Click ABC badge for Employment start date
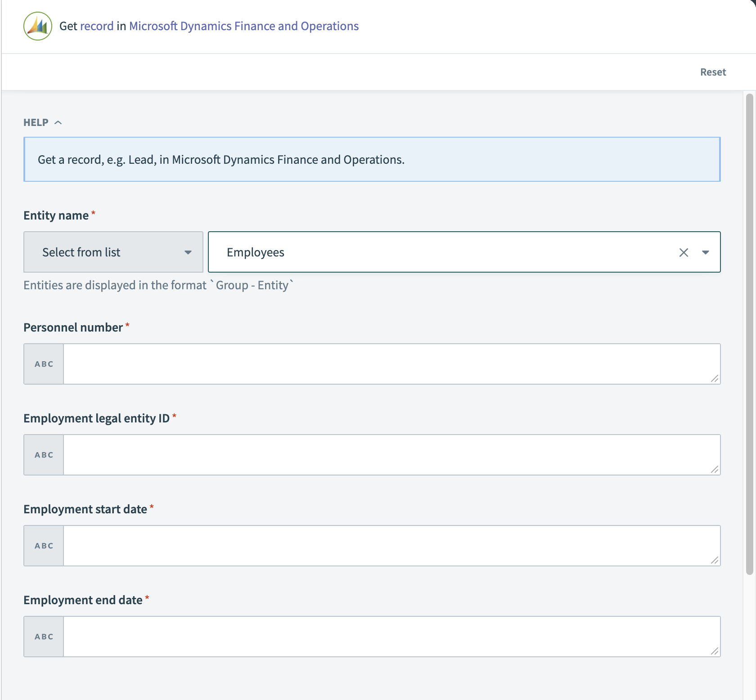Viewport: 756px width, 700px height. (44, 546)
